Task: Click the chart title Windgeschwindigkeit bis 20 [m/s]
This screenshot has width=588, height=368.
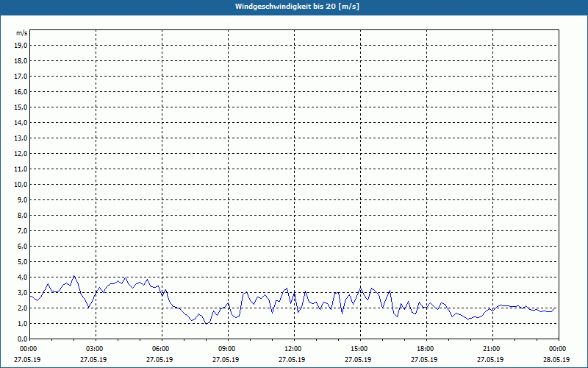Action: [297, 7]
